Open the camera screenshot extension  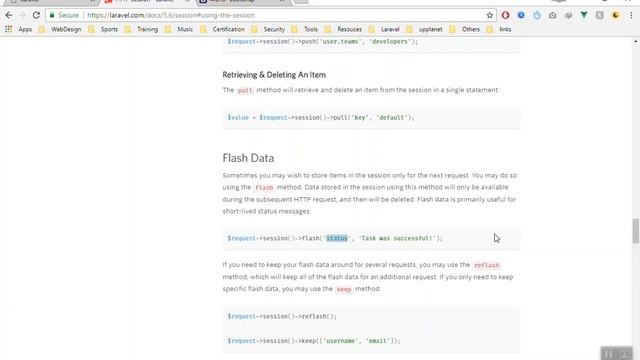pyautogui.click(x=552, y=15)
